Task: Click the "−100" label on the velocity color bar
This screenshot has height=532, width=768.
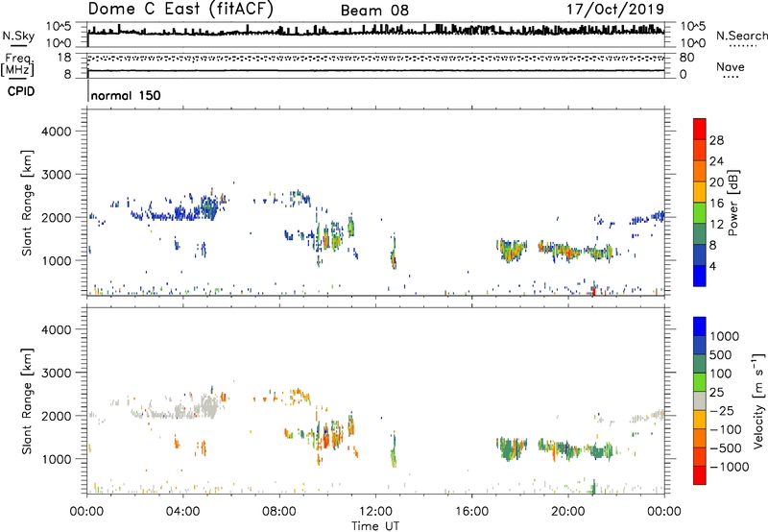Action: click(x=724, y=429)
